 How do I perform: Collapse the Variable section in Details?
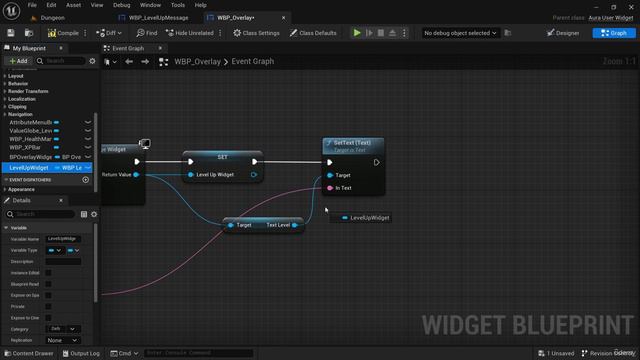[6, 228]
